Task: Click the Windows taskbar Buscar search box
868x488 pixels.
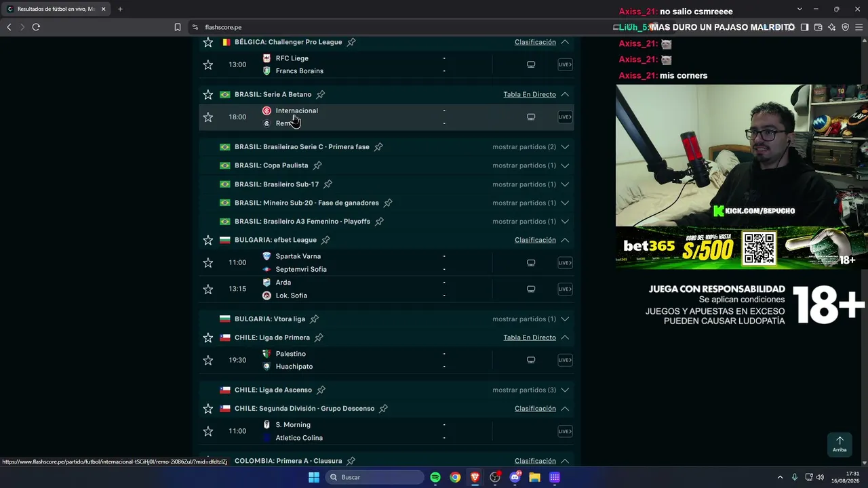Action: pos(375,477)
